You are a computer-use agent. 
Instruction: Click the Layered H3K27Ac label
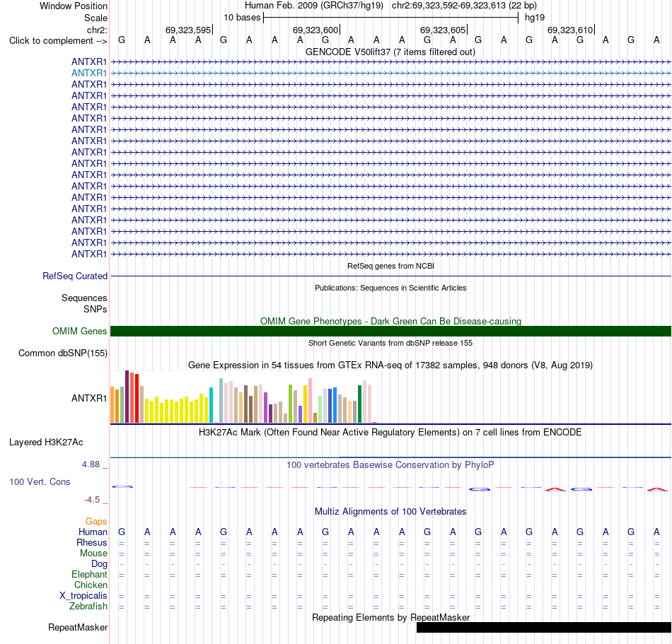tap(46, 443)
